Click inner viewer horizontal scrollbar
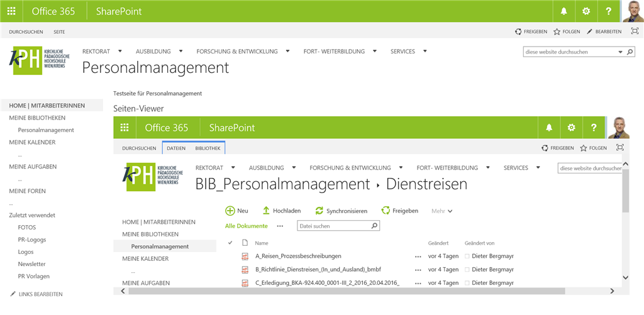Viewport: 644px width, 315px height. (347, 290)
